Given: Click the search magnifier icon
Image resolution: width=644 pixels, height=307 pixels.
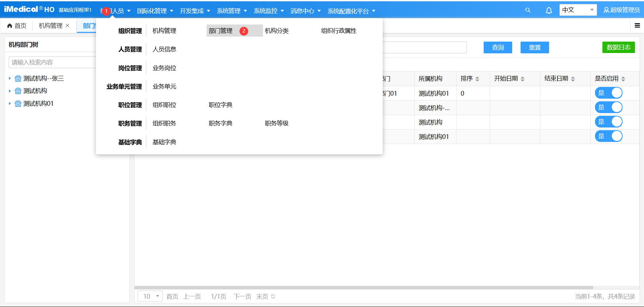Looking at the screenshot, I should pos(528,10).
